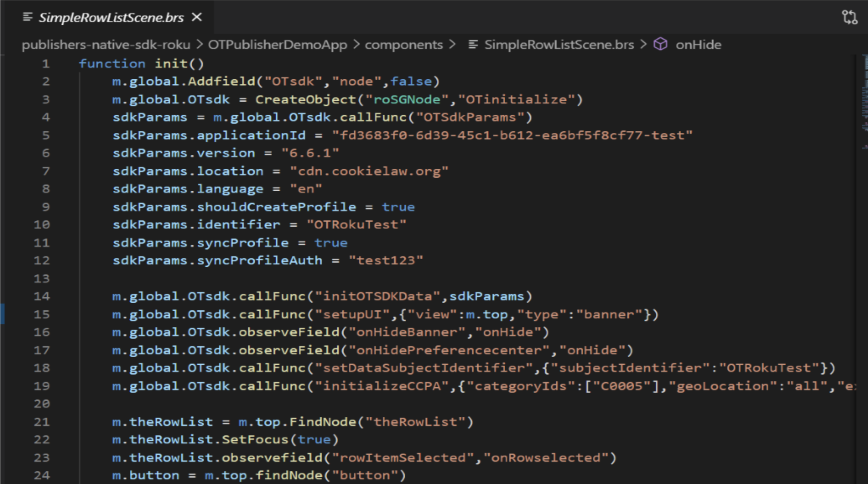Close the SimpleRowListScene.brs tab
Image resolution: width=868 pixels, height=484 pixels.
pos(197,17)
